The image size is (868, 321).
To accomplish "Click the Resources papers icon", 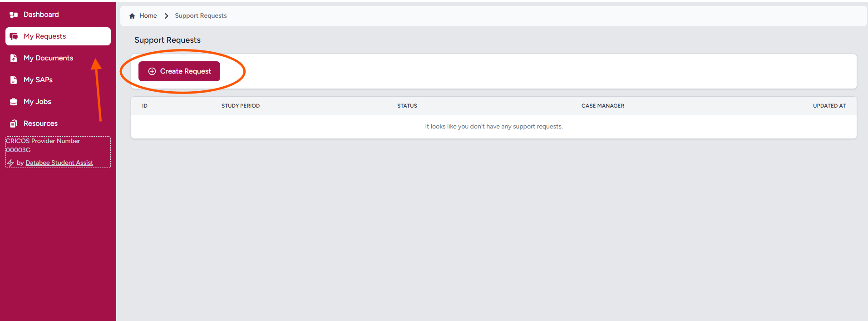I will [14, 123].
